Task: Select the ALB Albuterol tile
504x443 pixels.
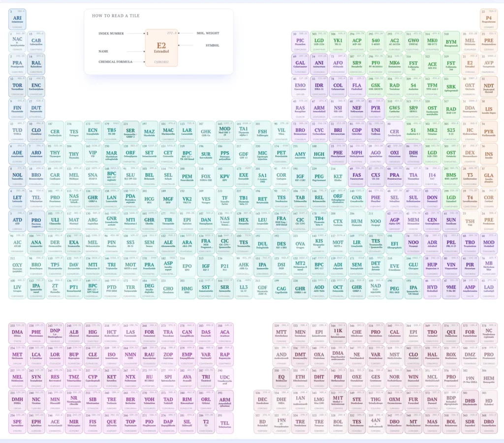Action: pos(74,333)
